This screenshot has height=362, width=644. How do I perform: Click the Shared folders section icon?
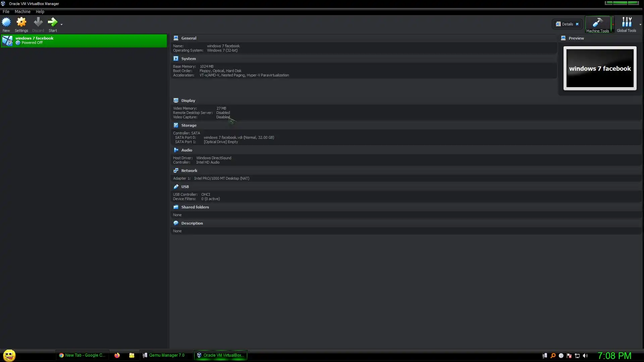click(176, 207)
